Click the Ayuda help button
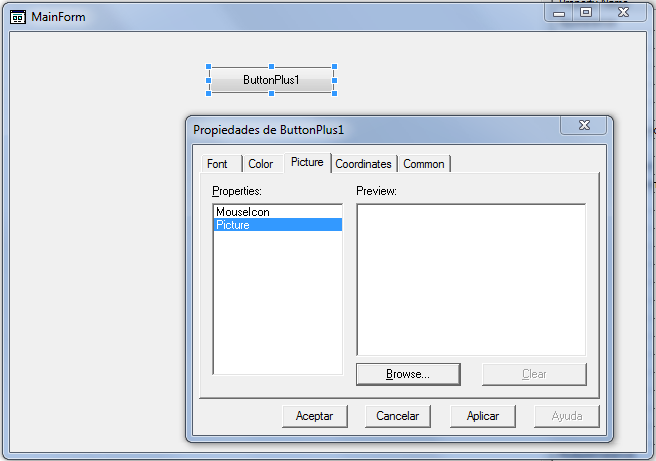This screenshot has height=461, width=656. tap(567, 416)
